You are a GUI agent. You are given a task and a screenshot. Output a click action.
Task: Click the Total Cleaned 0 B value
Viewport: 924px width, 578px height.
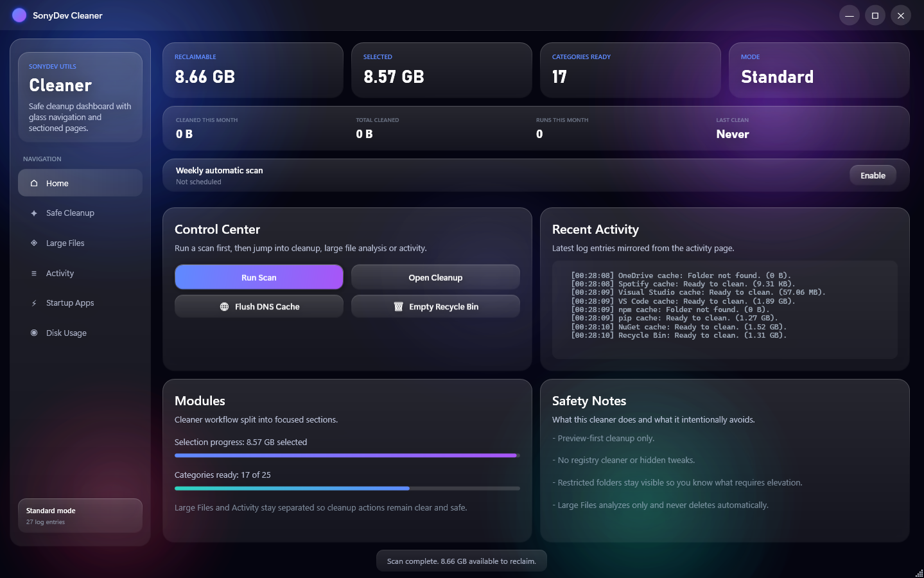364,134
